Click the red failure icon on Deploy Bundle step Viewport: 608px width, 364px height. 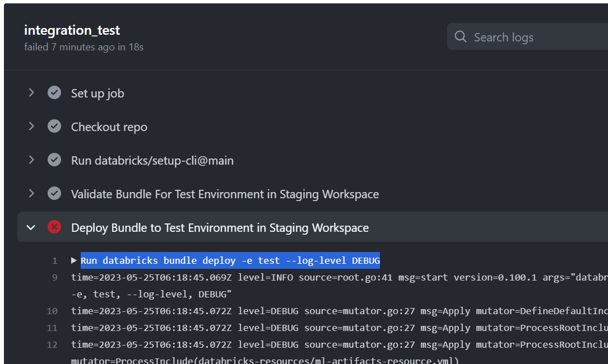(54, 227)
